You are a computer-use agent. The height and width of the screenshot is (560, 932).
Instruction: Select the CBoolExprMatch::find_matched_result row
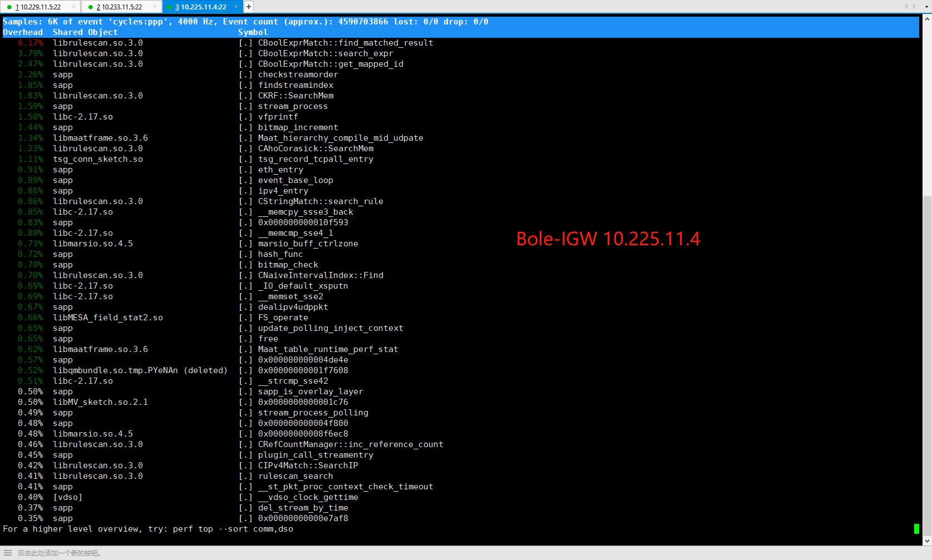click(345, 43)
